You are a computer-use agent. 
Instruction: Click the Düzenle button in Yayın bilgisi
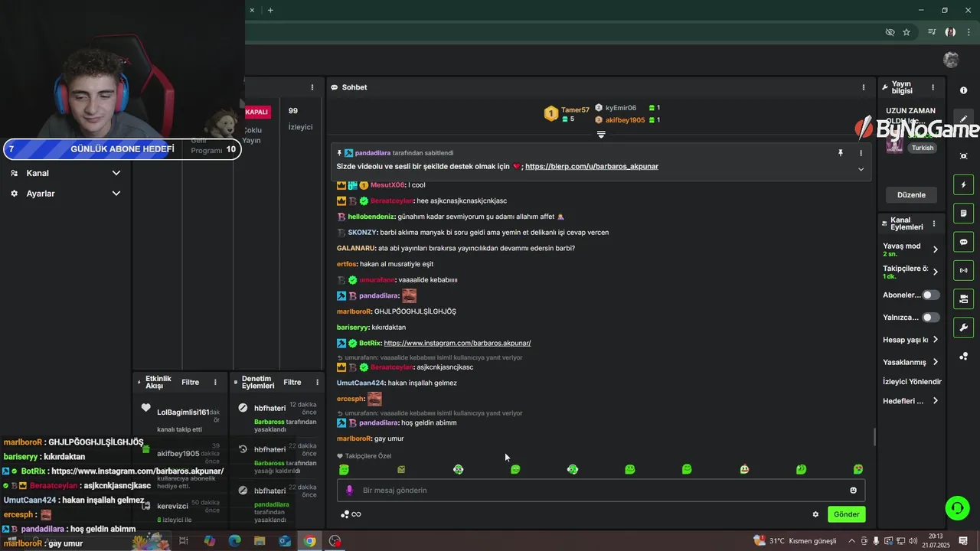click(x=911, y=194)
